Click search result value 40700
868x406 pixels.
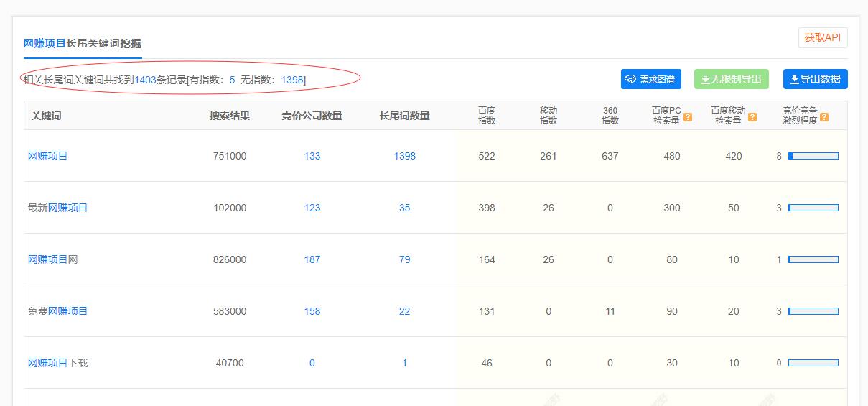coord(230,363)
